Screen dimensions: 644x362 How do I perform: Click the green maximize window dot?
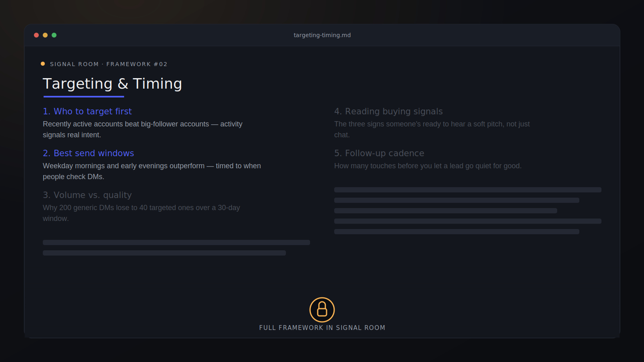54,35
